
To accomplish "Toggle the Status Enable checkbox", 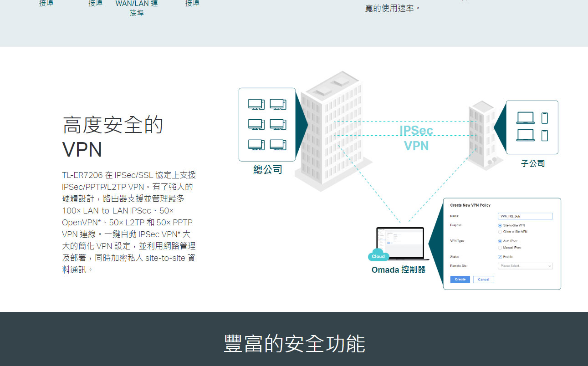I will (500, 257).
